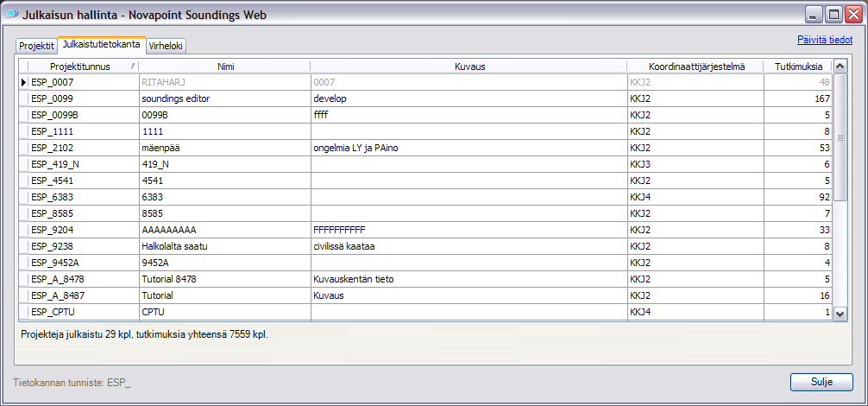The image size is (868, 406).
Task: Click row selector beside ESP_2102
Action: [x=23, y=148]
